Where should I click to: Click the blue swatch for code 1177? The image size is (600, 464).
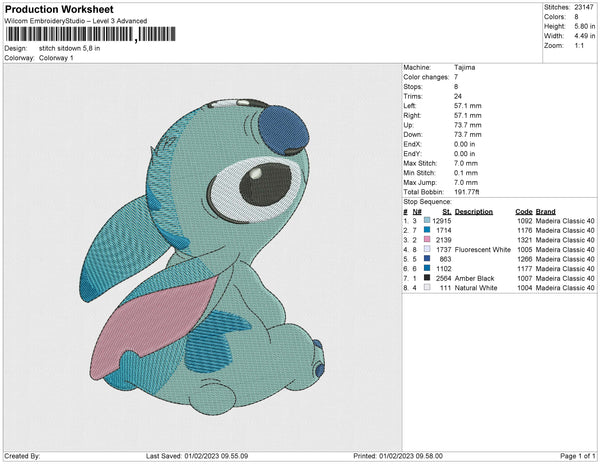(x=427, y=268)
